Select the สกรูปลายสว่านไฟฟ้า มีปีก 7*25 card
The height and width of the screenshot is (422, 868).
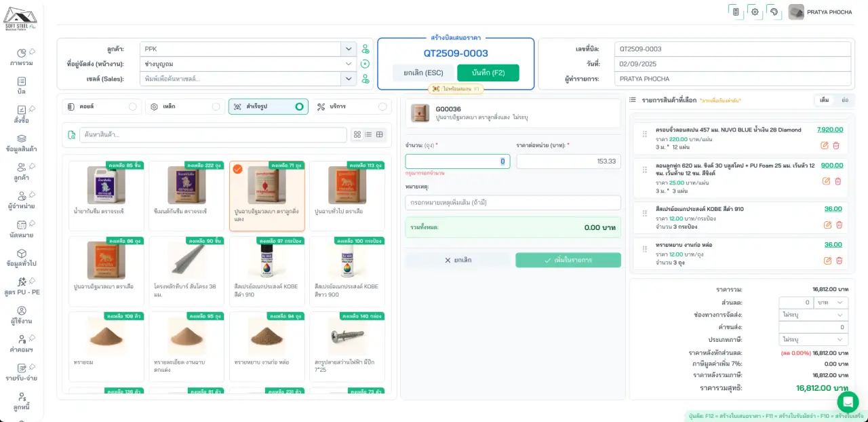[x=347, y=347]
